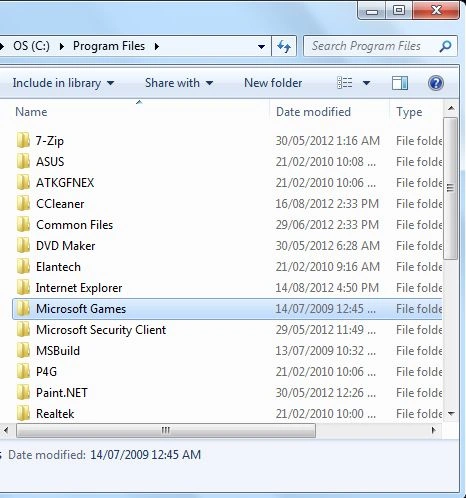Click Program Files in the address bar
Screen dimensions: 466x498
[109, 46]
